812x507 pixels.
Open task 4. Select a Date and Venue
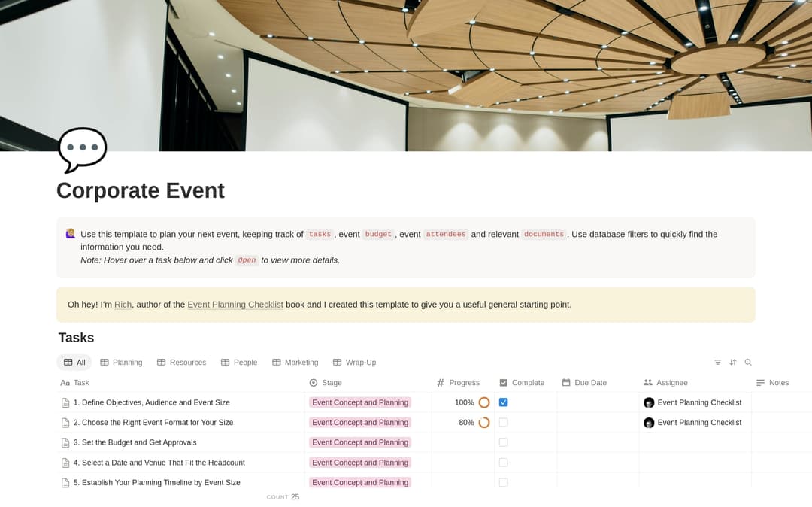(159, 463)
